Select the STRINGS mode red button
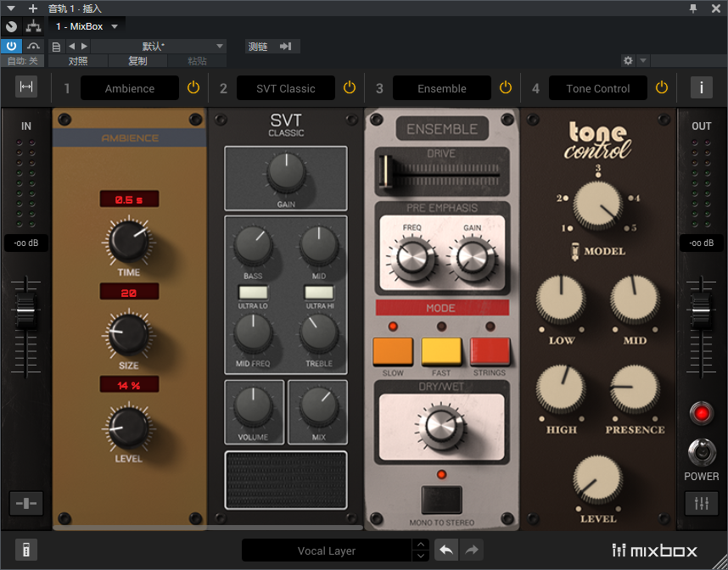This screenshot has width=728, height=570. coord(490,351)
